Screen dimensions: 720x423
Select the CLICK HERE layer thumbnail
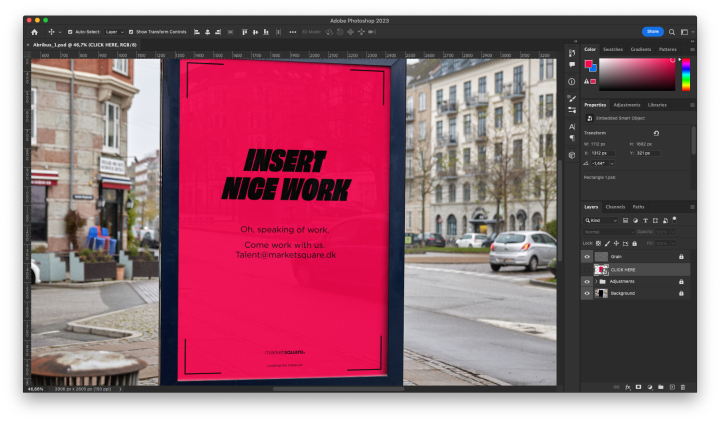tap(601, 270)
